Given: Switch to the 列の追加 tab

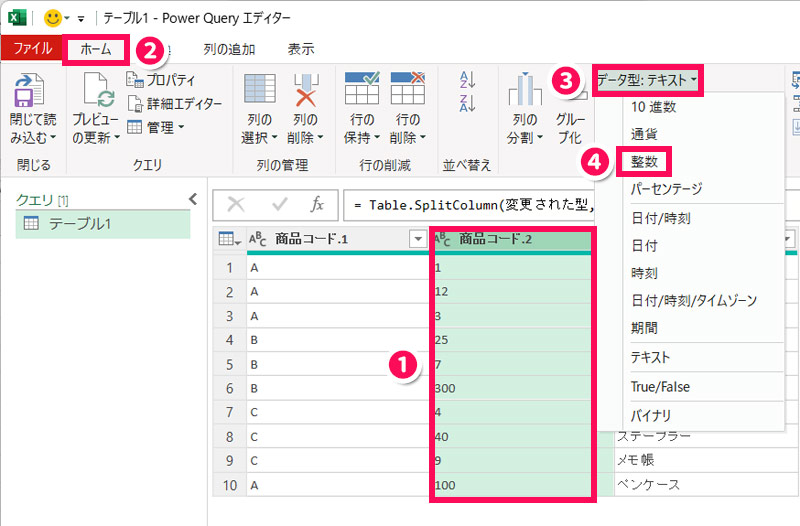Looking at the screenshot, I should tap(229, 49).
